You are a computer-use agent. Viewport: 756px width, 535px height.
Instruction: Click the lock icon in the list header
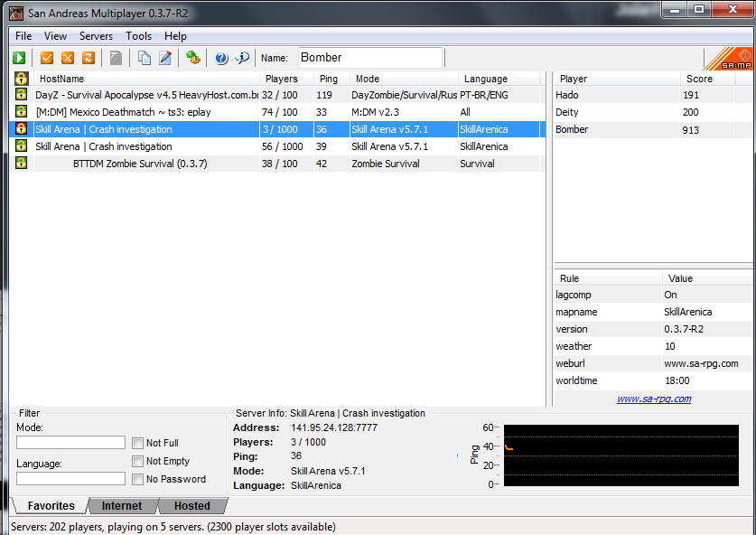[21, 78]
